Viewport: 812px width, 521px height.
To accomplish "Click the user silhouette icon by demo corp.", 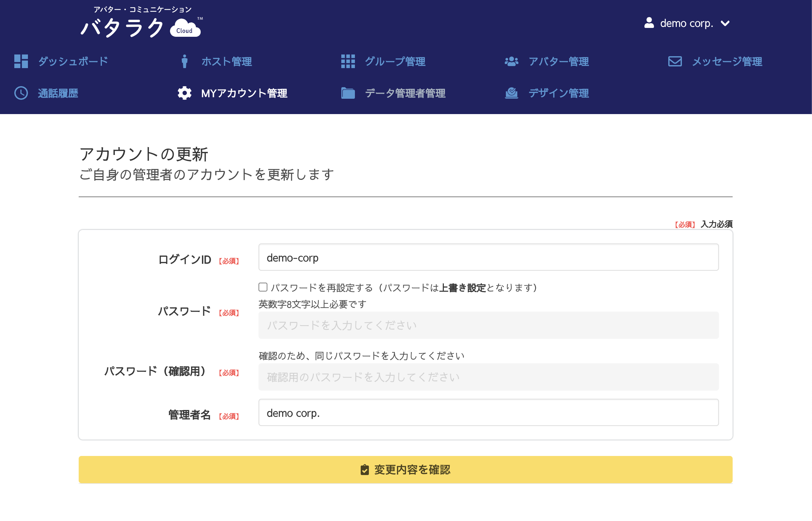I will [x=649, y=23].
